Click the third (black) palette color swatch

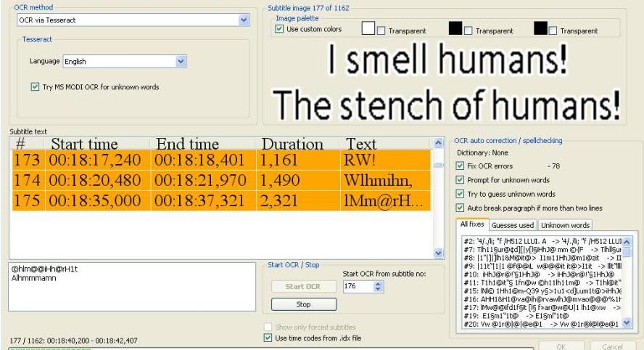point(540,28)
